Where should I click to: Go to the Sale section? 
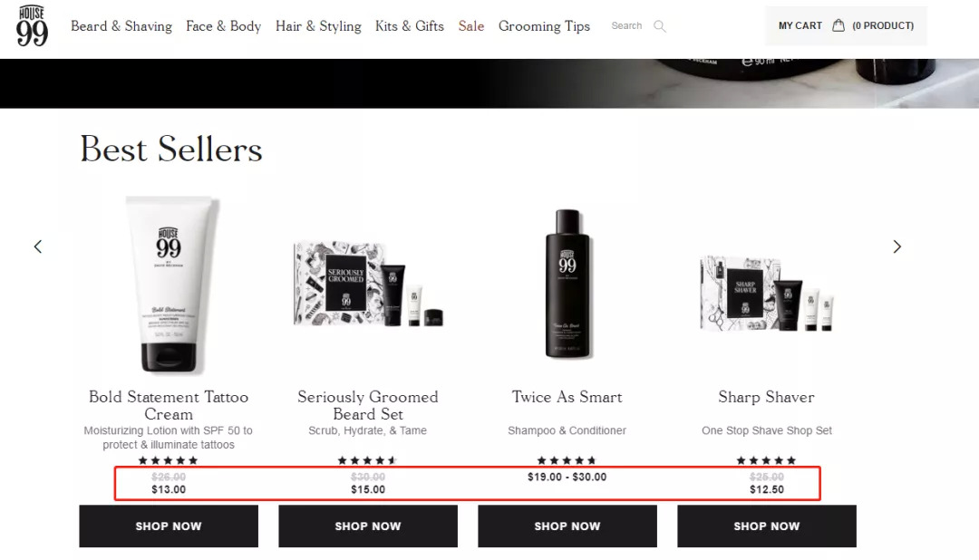[471, 26]
